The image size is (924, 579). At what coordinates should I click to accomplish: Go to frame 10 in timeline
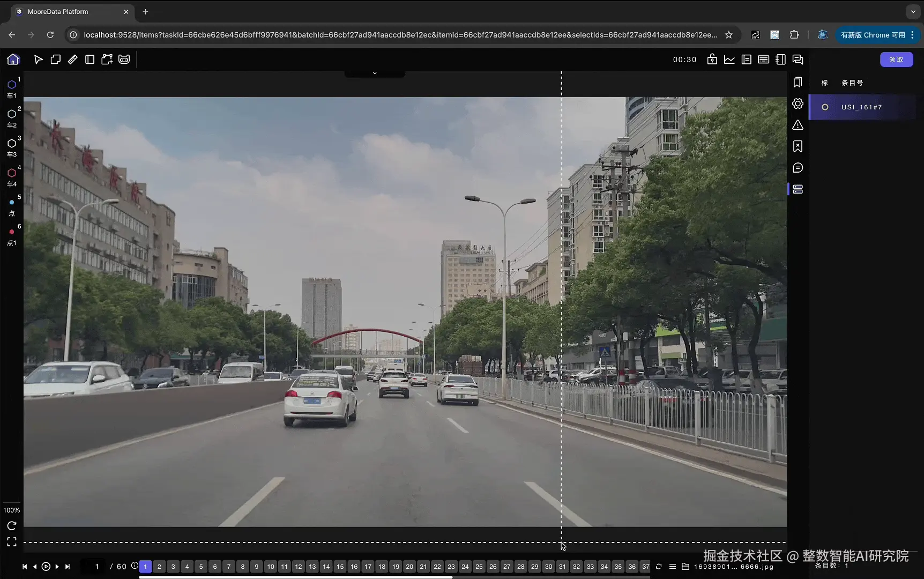point(271,567)
